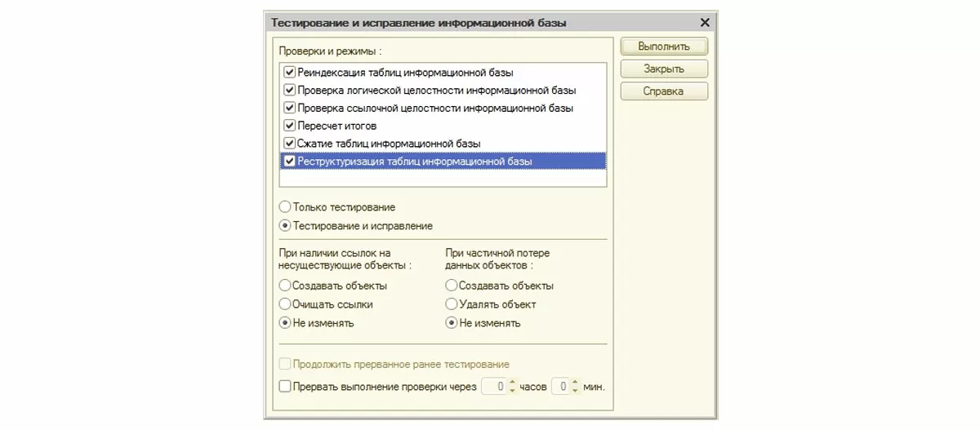This screenshot has height=430, width=980.
Task: Increase hours value with up arrow
Action: (x=512, y=383)
